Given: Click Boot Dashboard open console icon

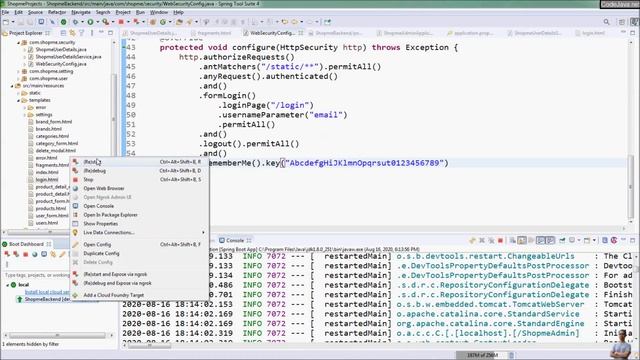Looking at the screenshot, I should (x=44, y=254).
